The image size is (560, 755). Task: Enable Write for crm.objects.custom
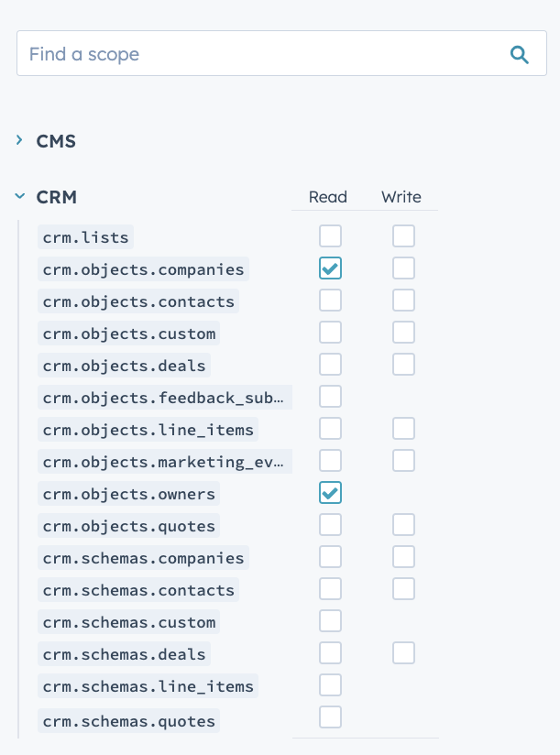click(403, 332)
